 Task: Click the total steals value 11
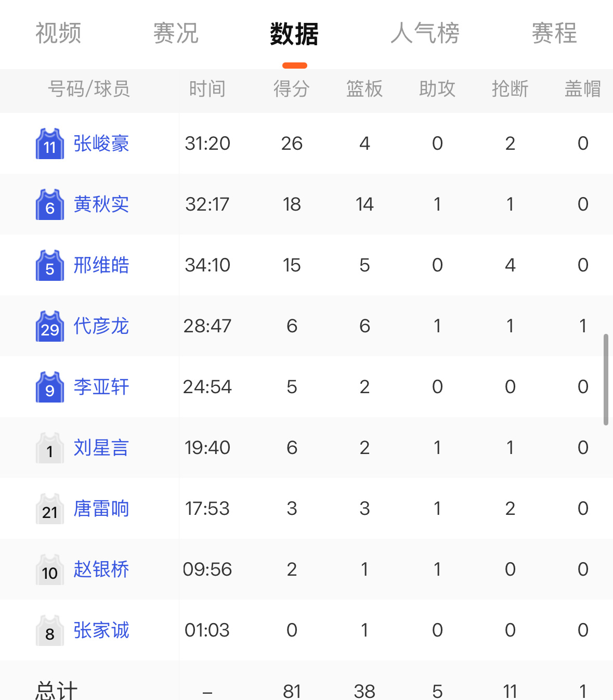(x=510, y=691)
